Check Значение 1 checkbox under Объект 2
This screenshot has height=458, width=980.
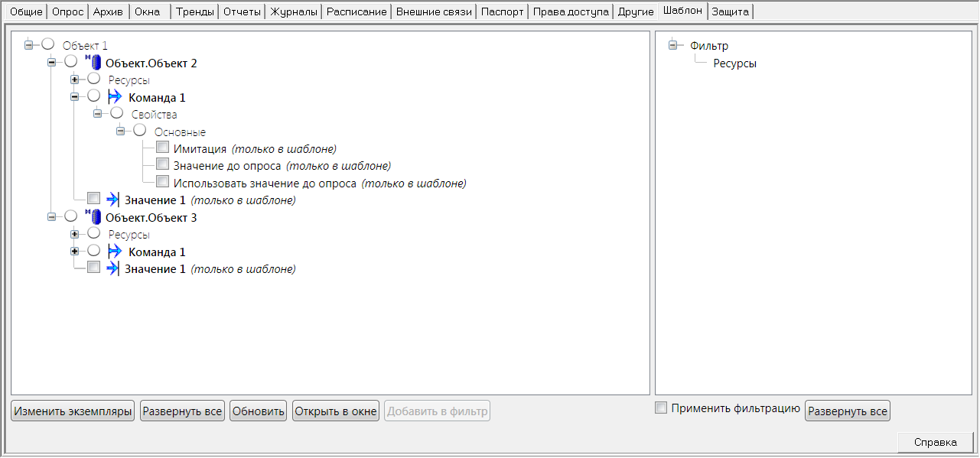[93, 199]
